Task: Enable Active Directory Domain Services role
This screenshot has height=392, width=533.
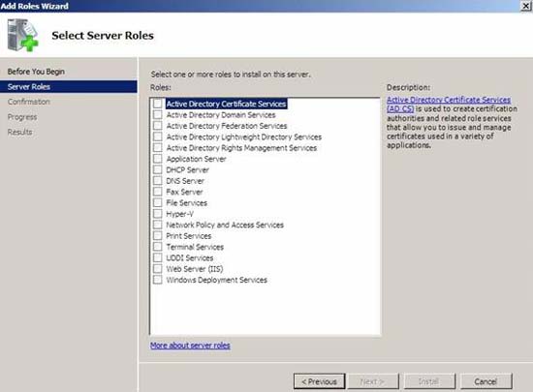Action: click(x=157, y=115)
